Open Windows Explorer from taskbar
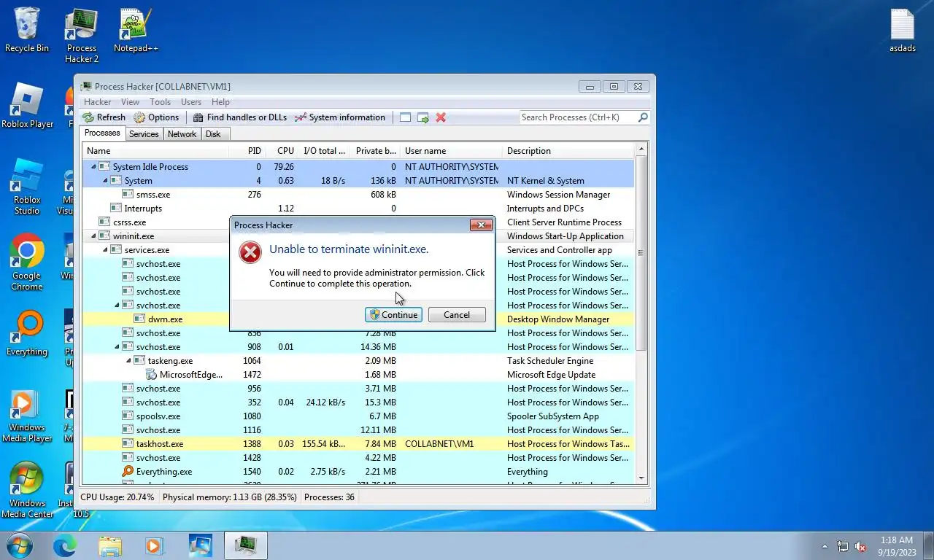 click(x=110, y=545)
